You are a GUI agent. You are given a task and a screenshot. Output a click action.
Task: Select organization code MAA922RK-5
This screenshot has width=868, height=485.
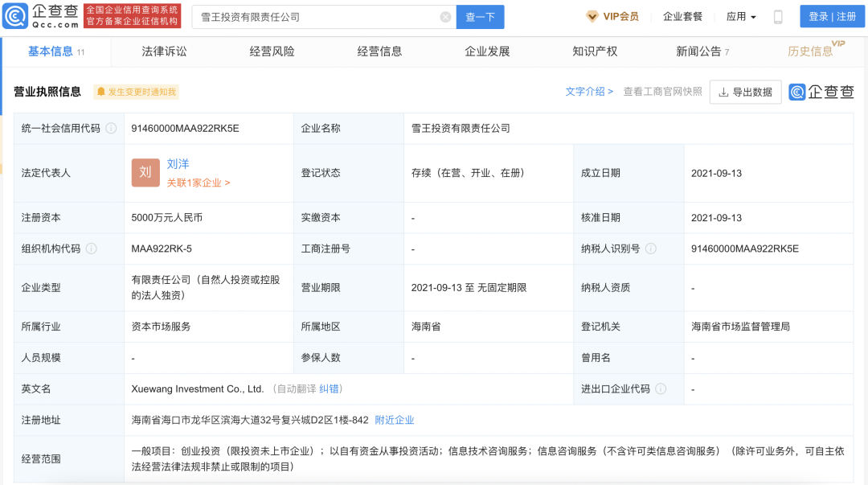point(162,249)
